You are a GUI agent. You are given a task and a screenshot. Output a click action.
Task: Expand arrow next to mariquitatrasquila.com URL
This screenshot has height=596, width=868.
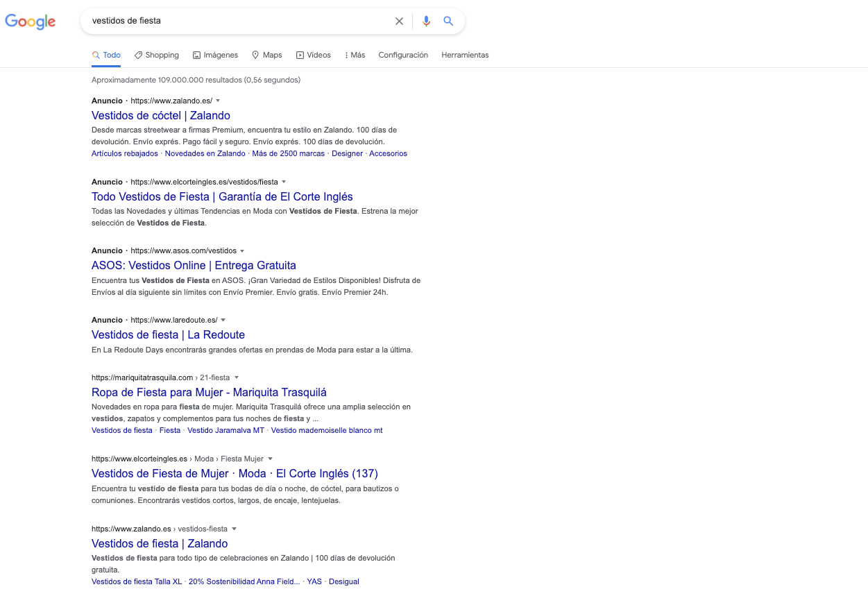coord(237,377)
